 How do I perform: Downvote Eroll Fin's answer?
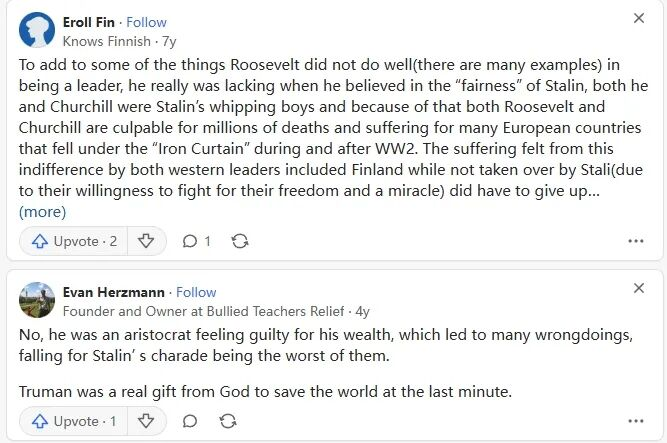(x=146, y=241)
